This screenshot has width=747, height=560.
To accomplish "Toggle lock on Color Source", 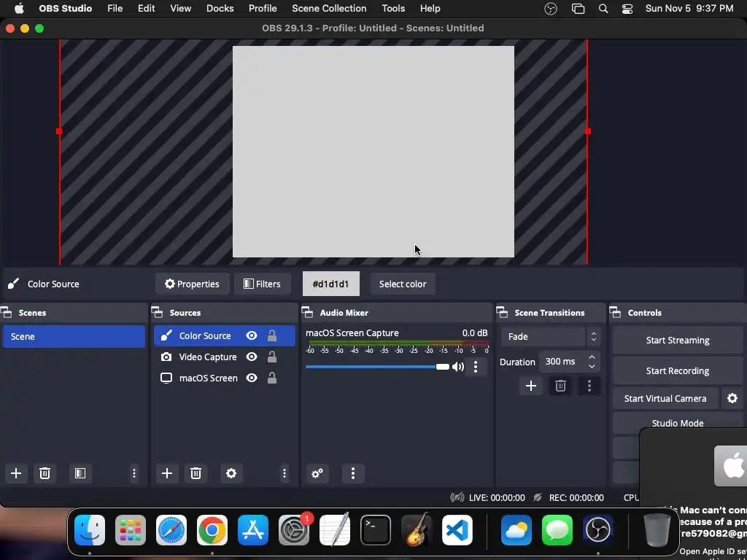I will point(272,335).
